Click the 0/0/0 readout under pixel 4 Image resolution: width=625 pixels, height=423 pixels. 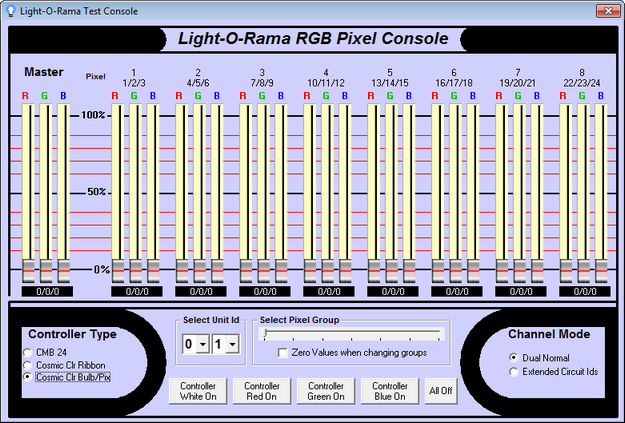(329, 291)
